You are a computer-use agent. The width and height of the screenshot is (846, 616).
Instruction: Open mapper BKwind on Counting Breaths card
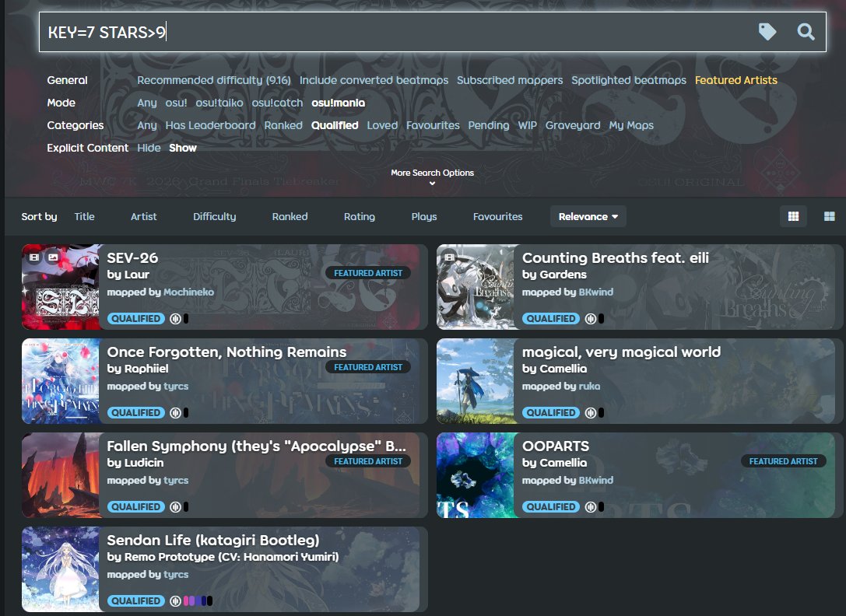point(595,292)
